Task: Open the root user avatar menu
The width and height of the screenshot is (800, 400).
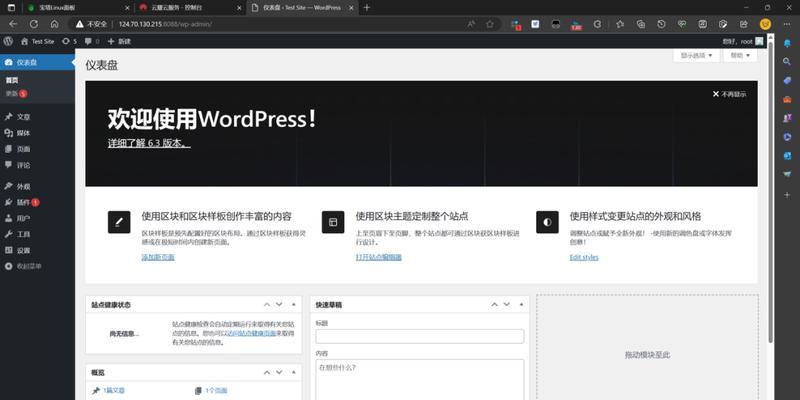Action: click(x=759, y=41)
